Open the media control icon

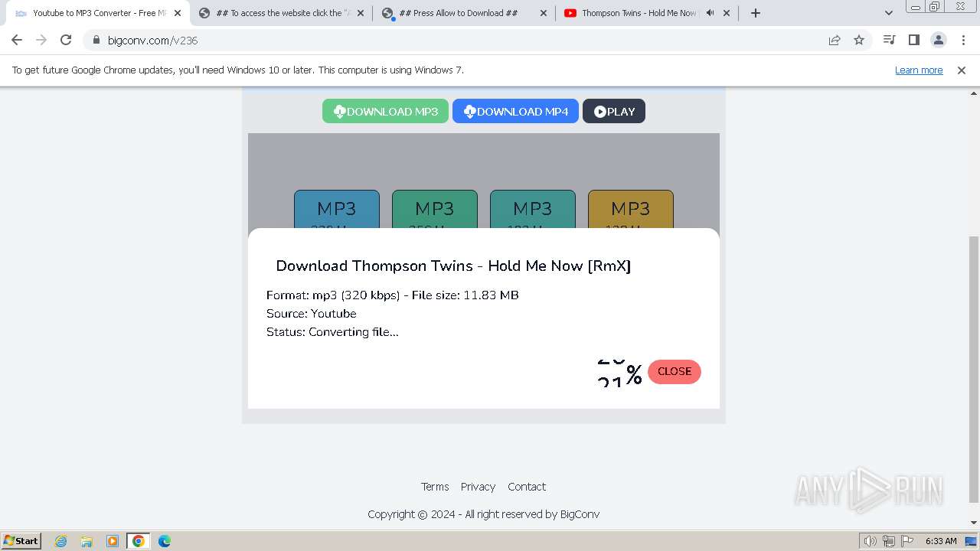(x=890, y=40)
